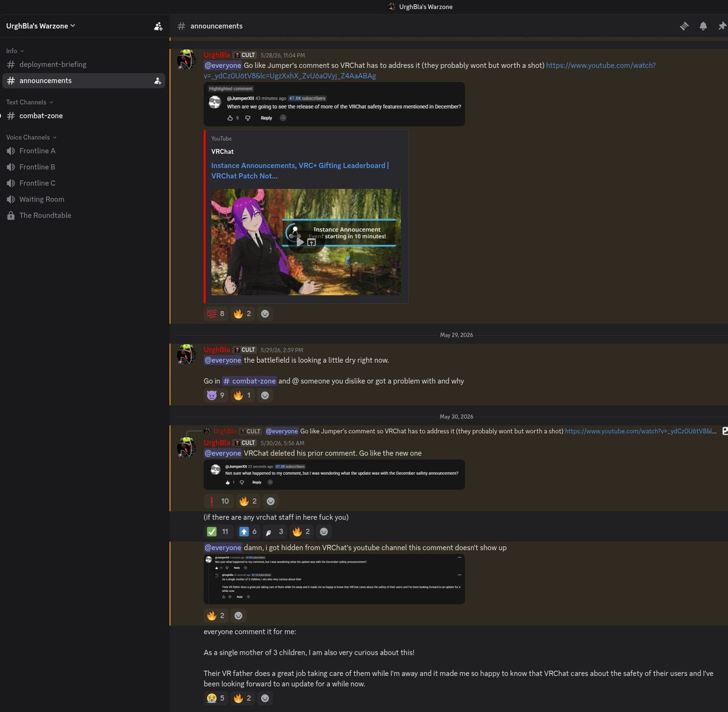728x712 pixels.
Task: Add reaction beside the crying face row
Action: pos(265,698)
